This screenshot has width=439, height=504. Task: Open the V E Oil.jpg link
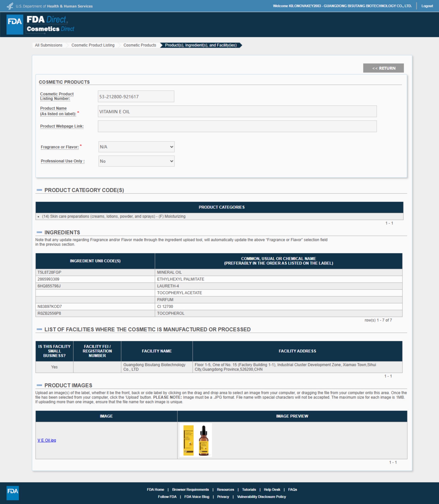47,440
